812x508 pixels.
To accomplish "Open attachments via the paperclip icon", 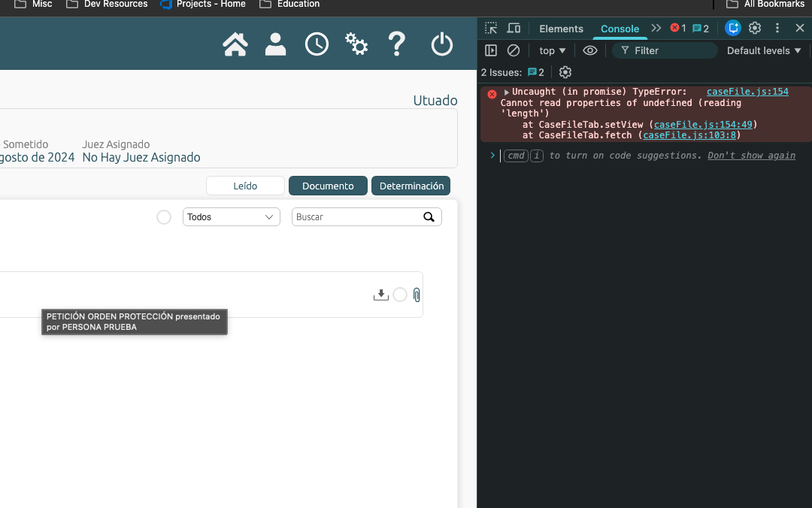I will [x=417, y=295].
